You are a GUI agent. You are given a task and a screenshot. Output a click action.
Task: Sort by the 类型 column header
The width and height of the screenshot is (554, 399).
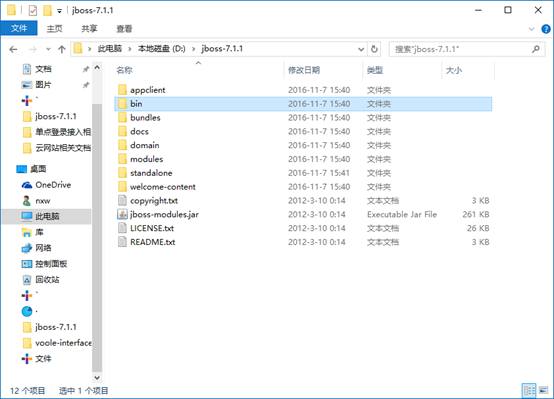point(375,70)
